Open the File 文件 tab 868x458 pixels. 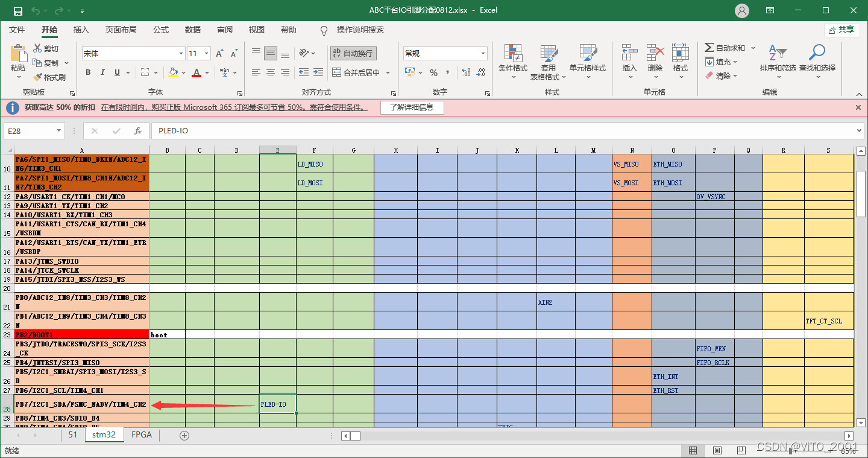(17, 30)
